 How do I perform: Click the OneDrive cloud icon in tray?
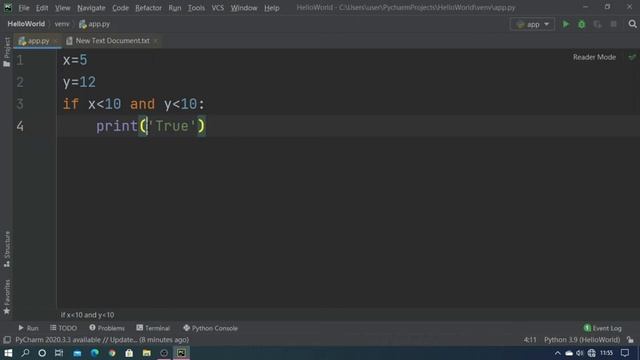pos(569,353)
